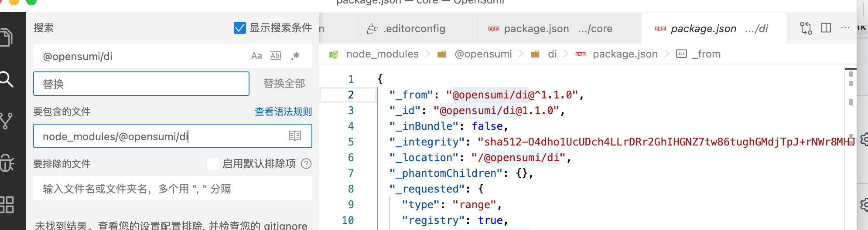Open the Extensions grid icon in activity bar
The image size is (868, 230).
click(7, 205)
